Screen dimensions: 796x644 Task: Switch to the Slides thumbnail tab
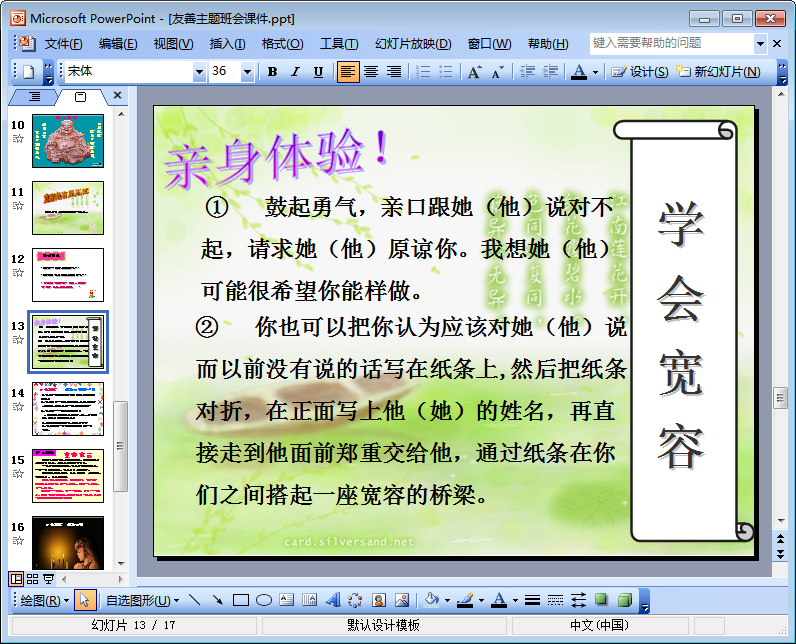80,96
